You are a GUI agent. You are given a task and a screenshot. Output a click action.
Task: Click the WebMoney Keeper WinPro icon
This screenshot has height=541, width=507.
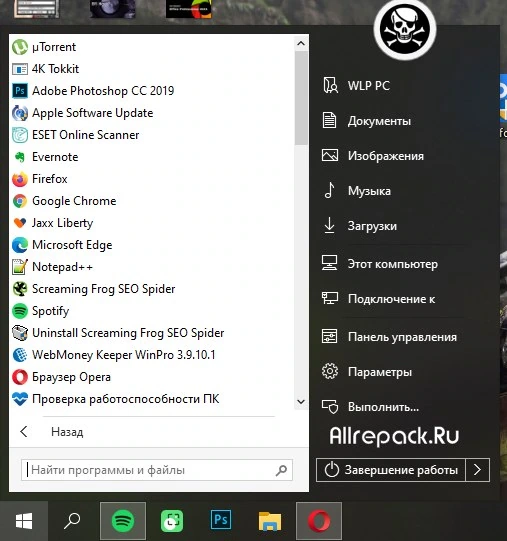(x=20, y=355)
